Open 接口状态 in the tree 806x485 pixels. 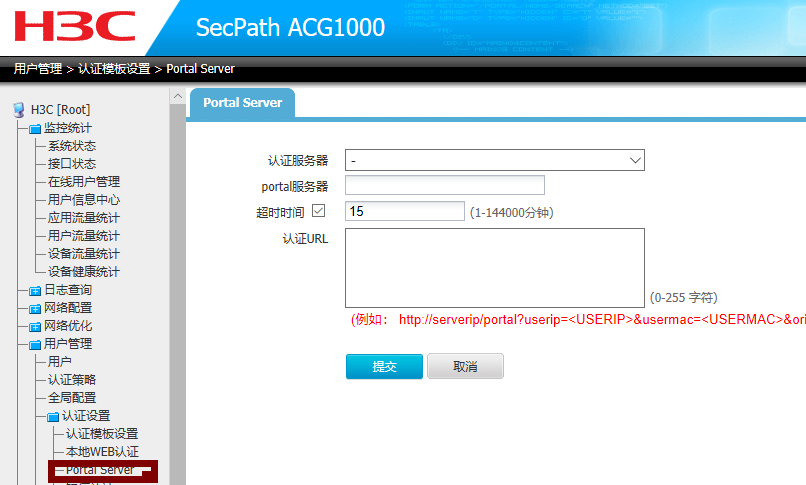click(x=72, y=164)
